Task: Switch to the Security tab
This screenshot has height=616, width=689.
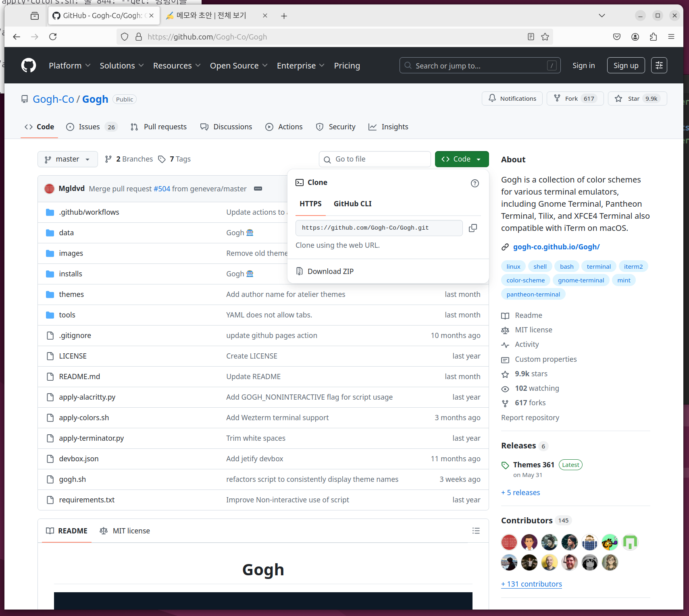Action: [x=336, y=127]
